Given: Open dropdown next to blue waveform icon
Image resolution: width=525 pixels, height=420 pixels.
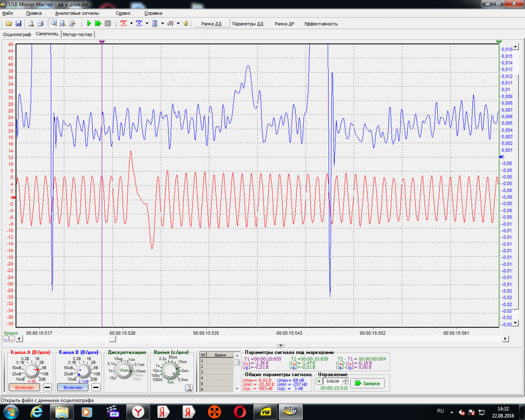Looking at the screenshot, I should tap(147, 24).
